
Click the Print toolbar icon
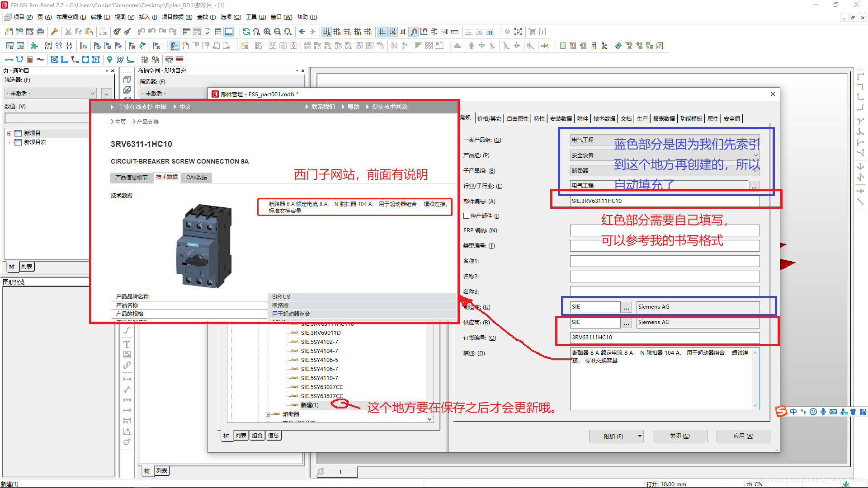click(40, 32)
